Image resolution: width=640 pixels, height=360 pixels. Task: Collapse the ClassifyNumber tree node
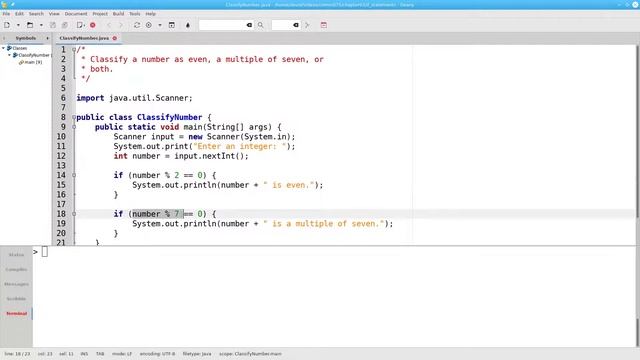click(x=10, y=55)
